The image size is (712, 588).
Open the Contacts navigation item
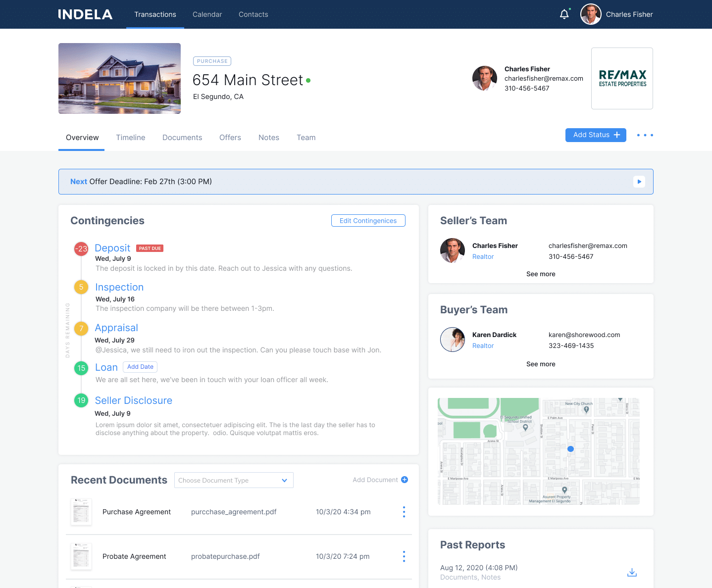pyautogui.click(x=253, y=14)
